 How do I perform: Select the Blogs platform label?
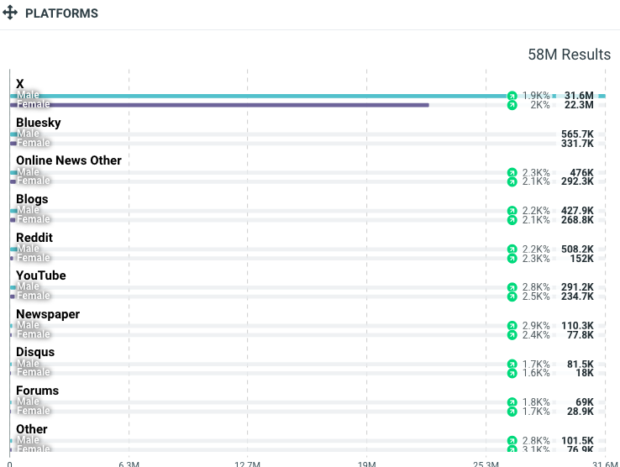point(32,199)
